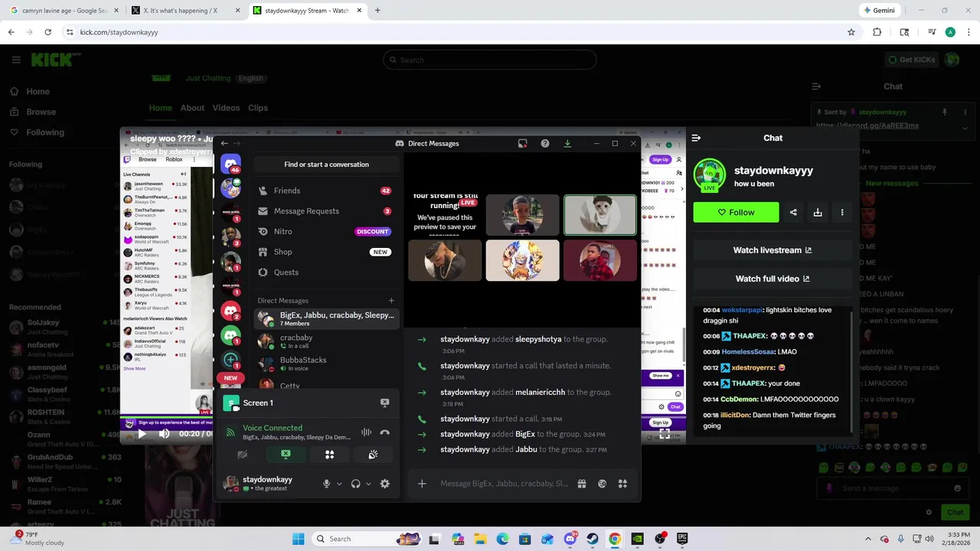
Task: Open Kick chat settings gear
Action: 929,512
